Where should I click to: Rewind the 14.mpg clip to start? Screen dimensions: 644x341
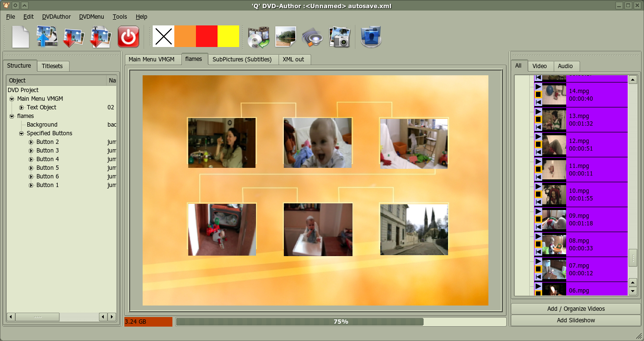tap(538, 102)
